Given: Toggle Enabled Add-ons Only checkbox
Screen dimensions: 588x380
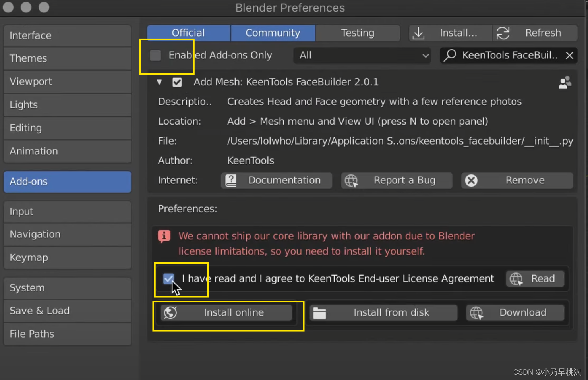Looking at the screenshot, I should (155, 55).
